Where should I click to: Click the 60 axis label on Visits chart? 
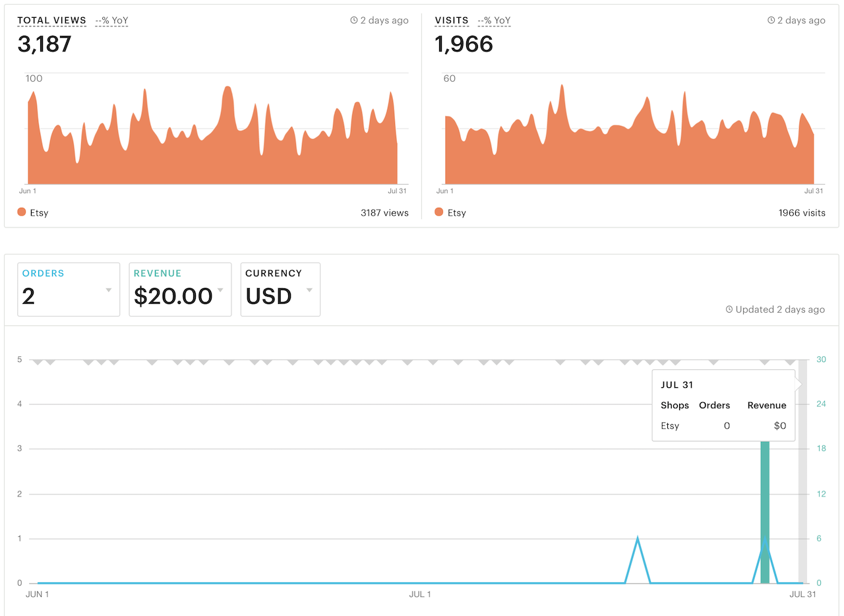click(449, 78)
